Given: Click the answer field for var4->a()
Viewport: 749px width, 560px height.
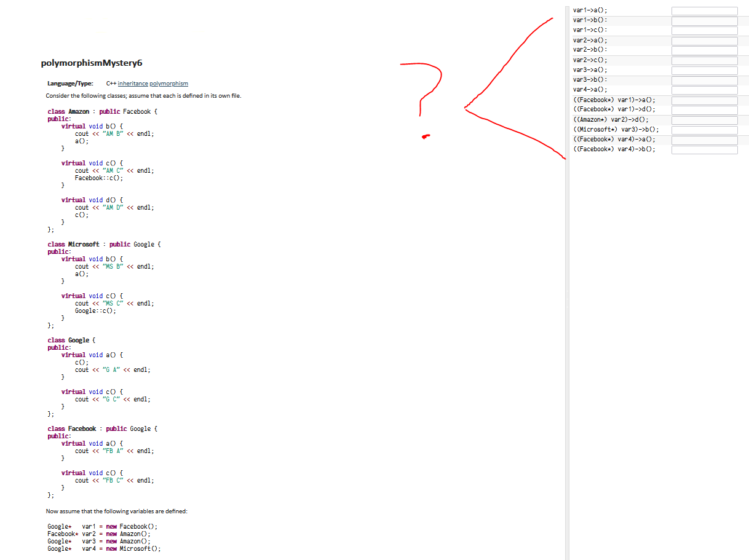Looking at the screenshot, I should coord(704,90).
